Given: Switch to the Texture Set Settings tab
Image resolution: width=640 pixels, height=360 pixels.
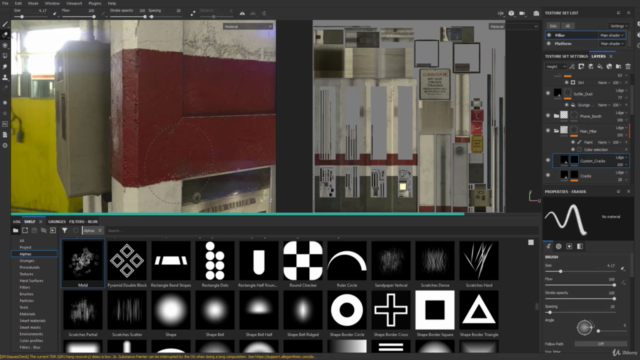Looking at the screenshot, I should click(x=566, y=56).
